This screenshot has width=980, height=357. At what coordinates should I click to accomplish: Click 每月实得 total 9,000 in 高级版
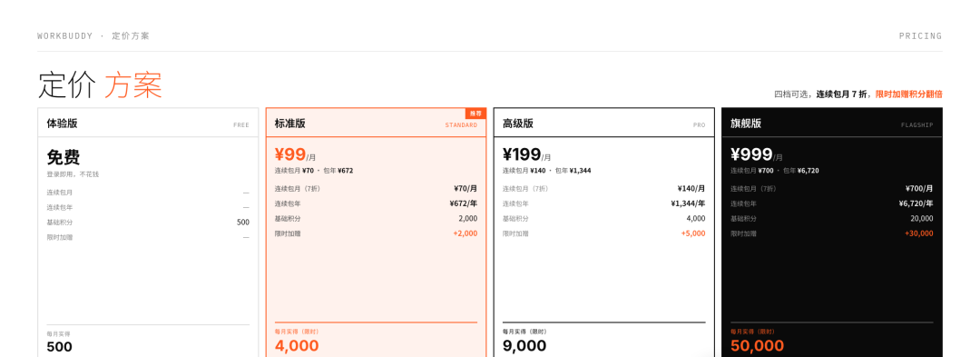[x=524, y=345]
